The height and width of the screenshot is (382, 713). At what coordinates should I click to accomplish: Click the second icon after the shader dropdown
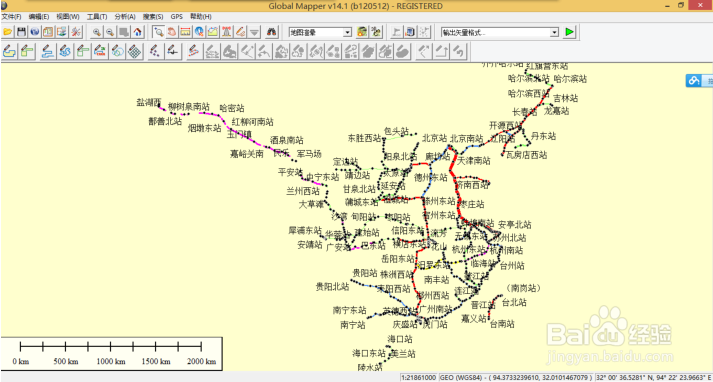pyautogui.click(x=376, y=32)
